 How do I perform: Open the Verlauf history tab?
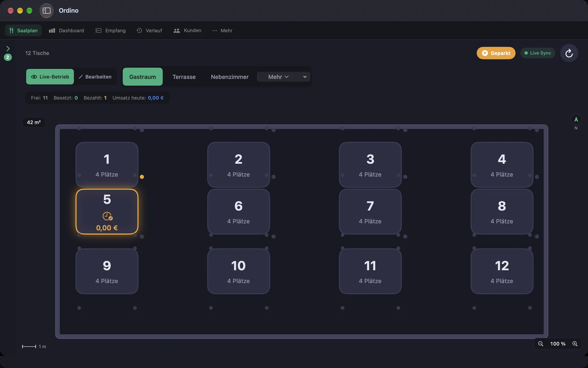point(149,30)
